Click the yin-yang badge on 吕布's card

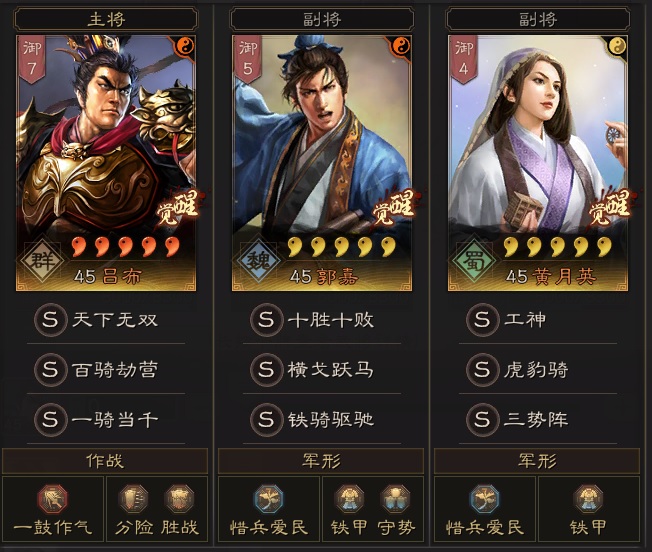(185, 46)
